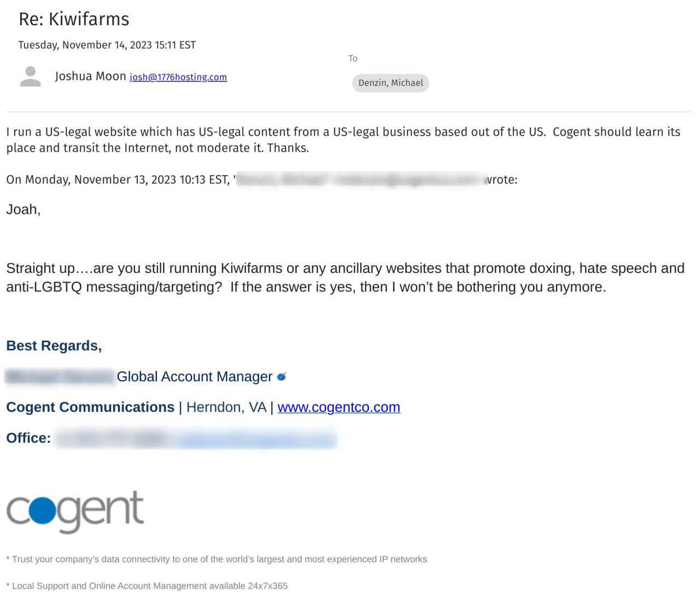Open the josh@1776hosting.com email link
700x600 pixels.
(x=178, y=77)
